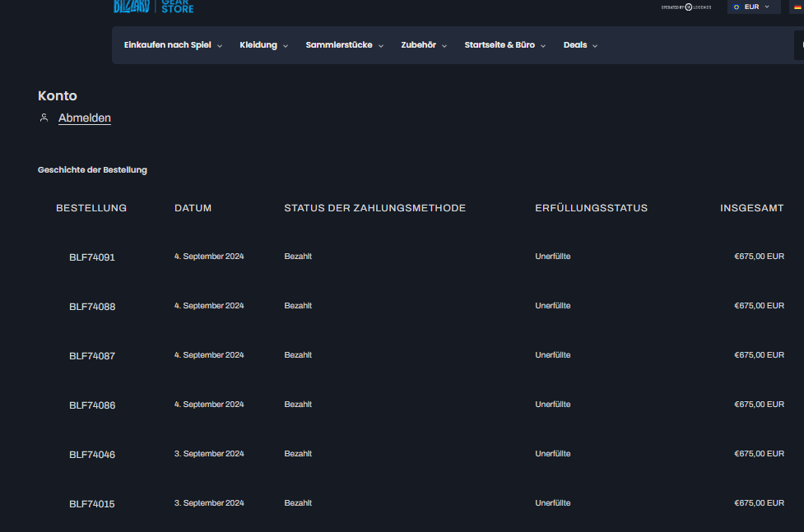This screenshot has width=804, height=532.
Task: Click the €675,00 total of order BLF74091
Action: (760, 257)
